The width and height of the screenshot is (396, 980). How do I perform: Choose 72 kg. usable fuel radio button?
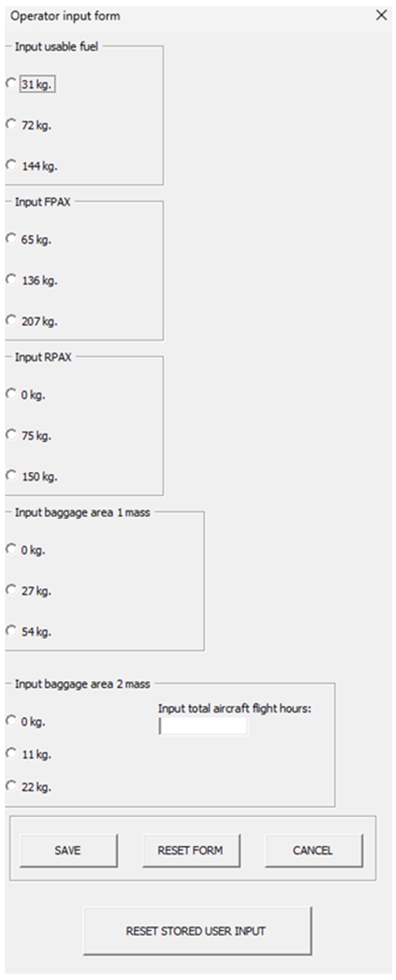[x=11, y=124]
